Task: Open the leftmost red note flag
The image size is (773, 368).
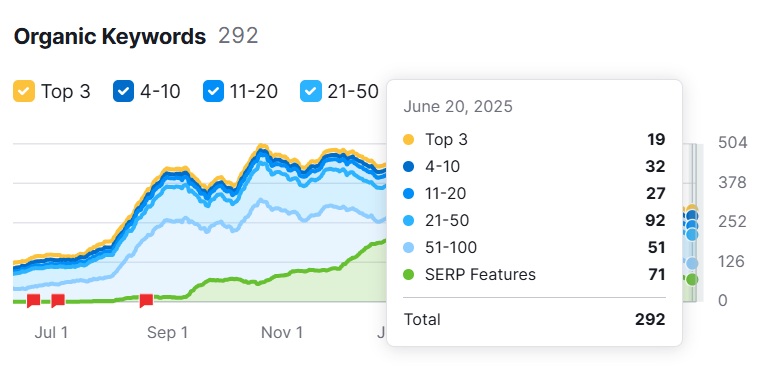Action: click(34, 300)
